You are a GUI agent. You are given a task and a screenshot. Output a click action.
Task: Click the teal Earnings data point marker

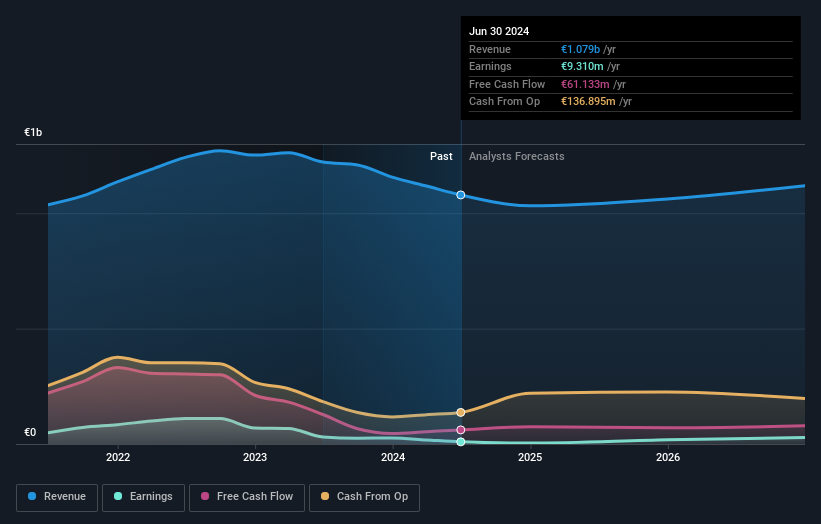[x=461, y=442]
